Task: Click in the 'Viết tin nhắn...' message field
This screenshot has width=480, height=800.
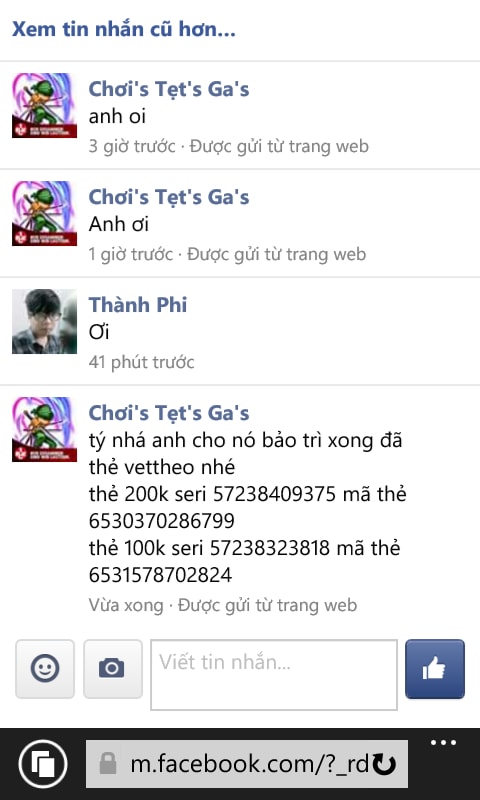Action: pos(274,674)
